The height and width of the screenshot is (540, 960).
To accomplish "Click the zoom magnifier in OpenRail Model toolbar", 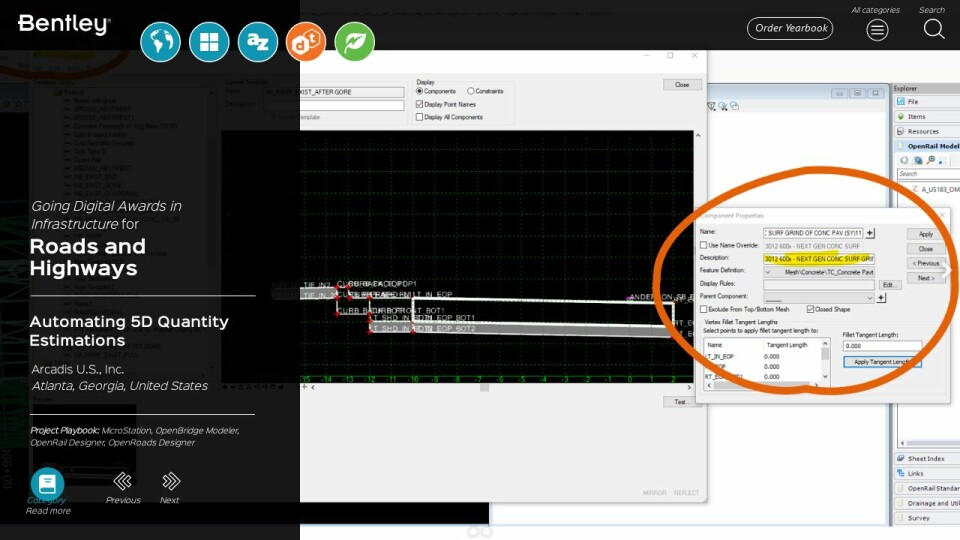I will 931,160.
